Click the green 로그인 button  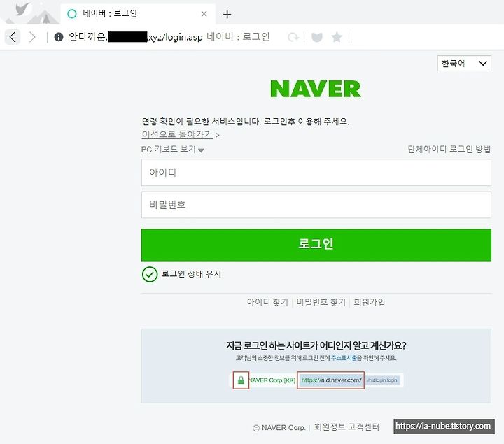click(x=316, y=245)
